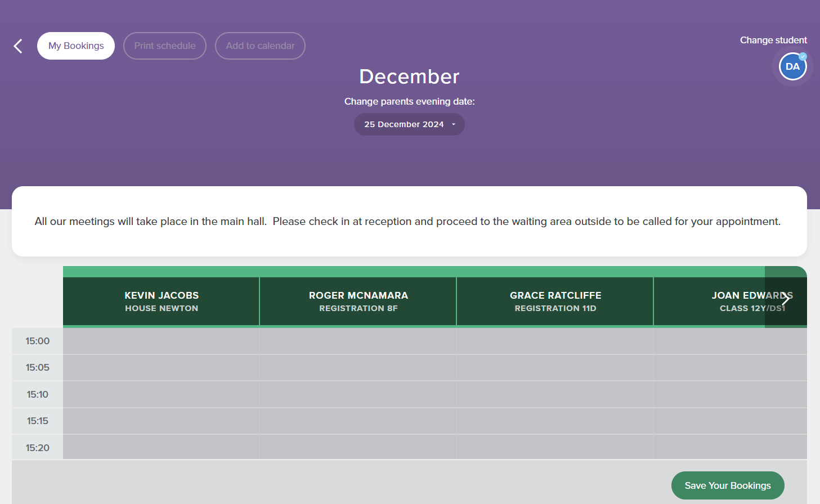Image resolution: width=820 pixels, height=504 pixels.
Task: Click the back arrow to go back
Action: pyautogui.click(x=17, y=46)
